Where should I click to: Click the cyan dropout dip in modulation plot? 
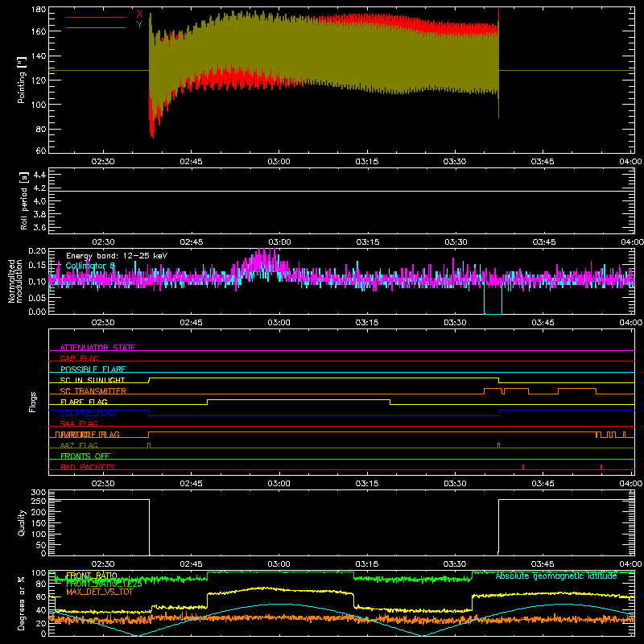pyautogui.click(x=493, y=299)
